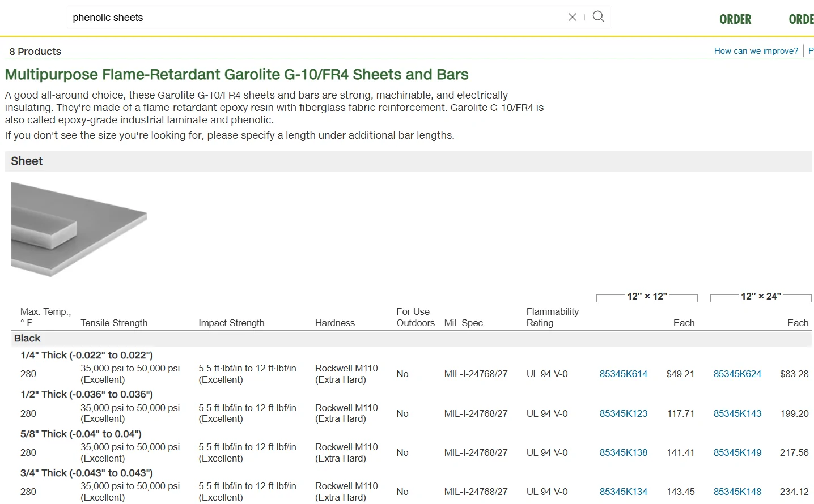Screen dimensions: 814x504
Task: Open the How can we improve? link
Action: tap(756, 51)
